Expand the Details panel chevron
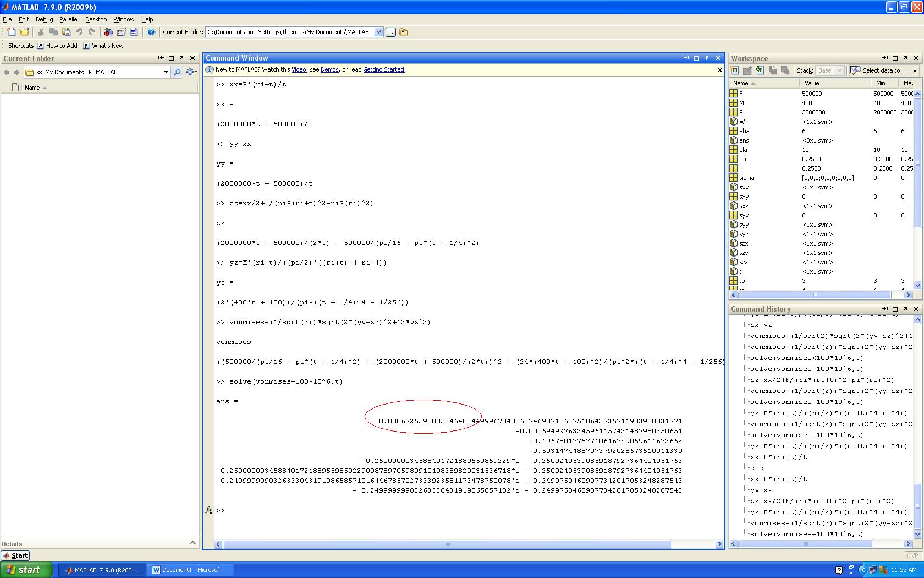This screenshot has width=924, height=578. [193, 543]
